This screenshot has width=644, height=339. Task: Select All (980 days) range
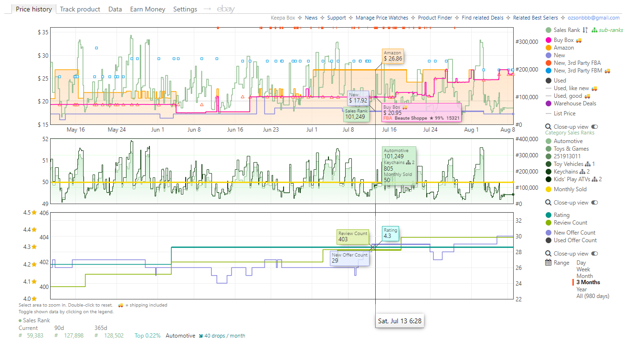pyautogui.click(x=592, y=296)
